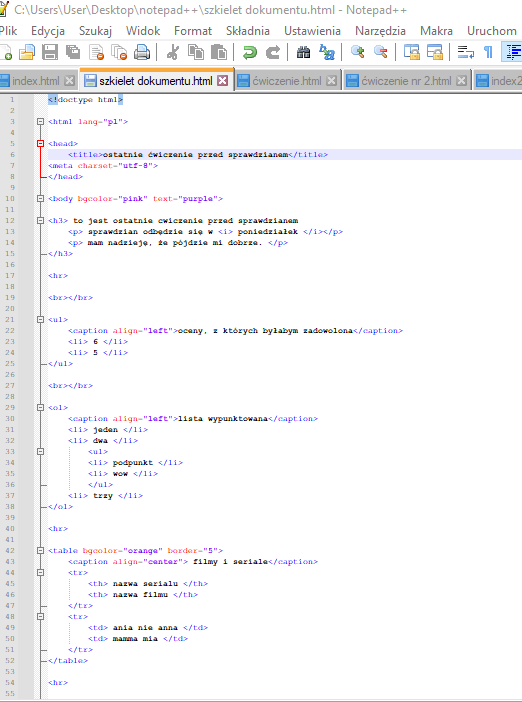Copy selection using the copy icon
522x702 pixels.
click(196, 52)
